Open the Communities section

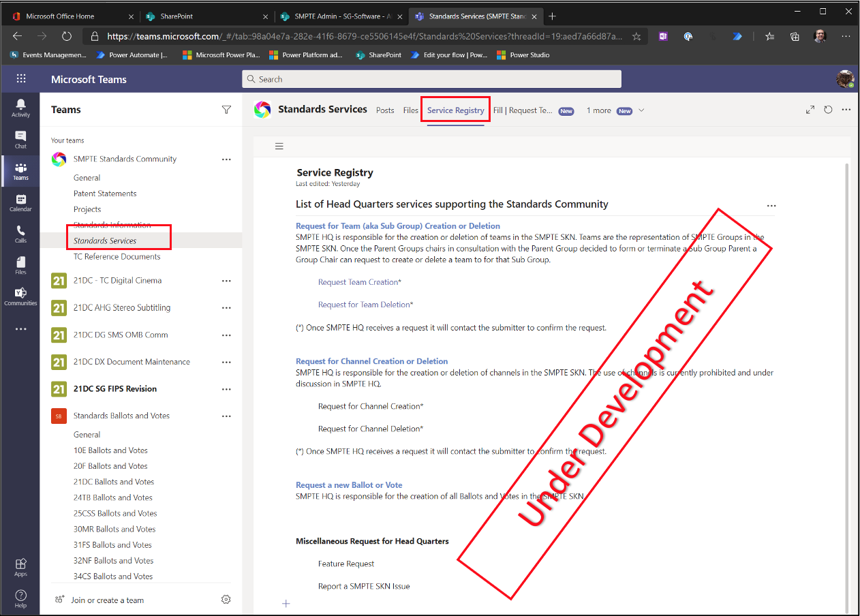point(20,294)
